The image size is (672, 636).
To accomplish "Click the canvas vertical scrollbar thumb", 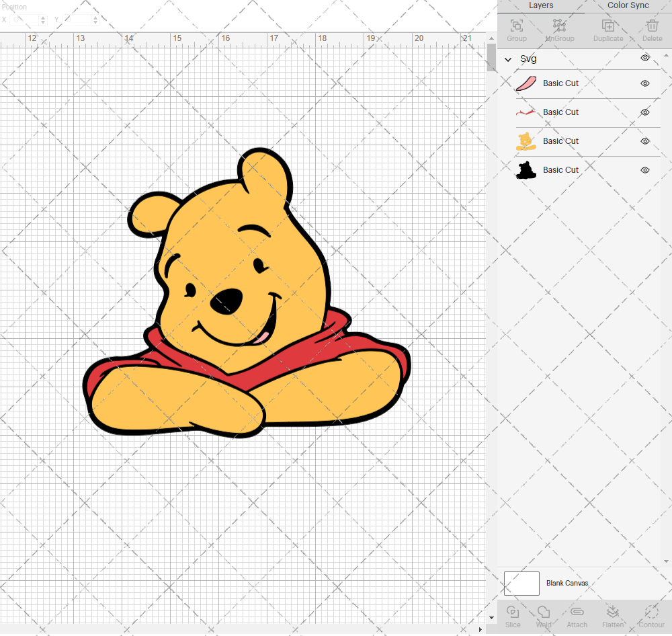I will tap(492, 57).
